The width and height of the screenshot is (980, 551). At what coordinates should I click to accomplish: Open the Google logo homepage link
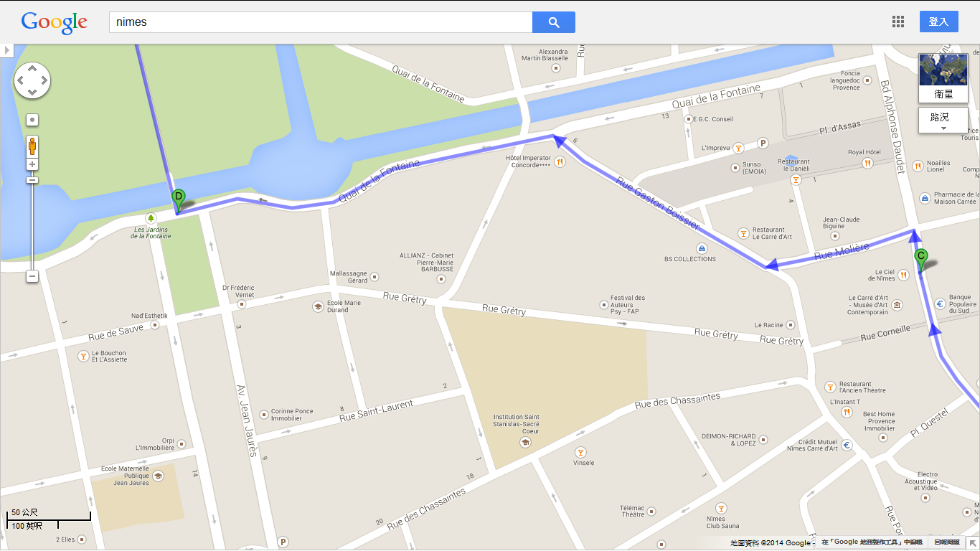[x=55, y=22]
